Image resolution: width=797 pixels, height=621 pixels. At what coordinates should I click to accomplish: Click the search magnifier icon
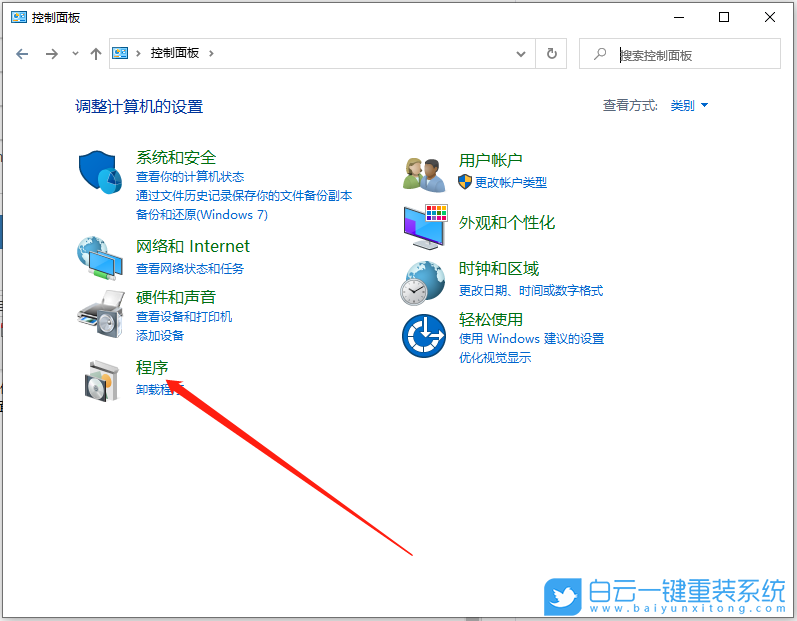[600, 53]
